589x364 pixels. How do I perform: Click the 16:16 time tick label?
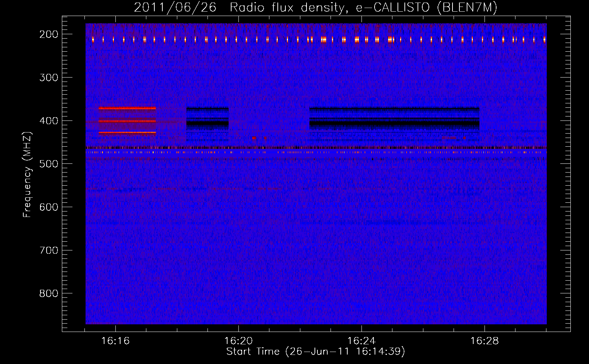[x=115, y=341]
